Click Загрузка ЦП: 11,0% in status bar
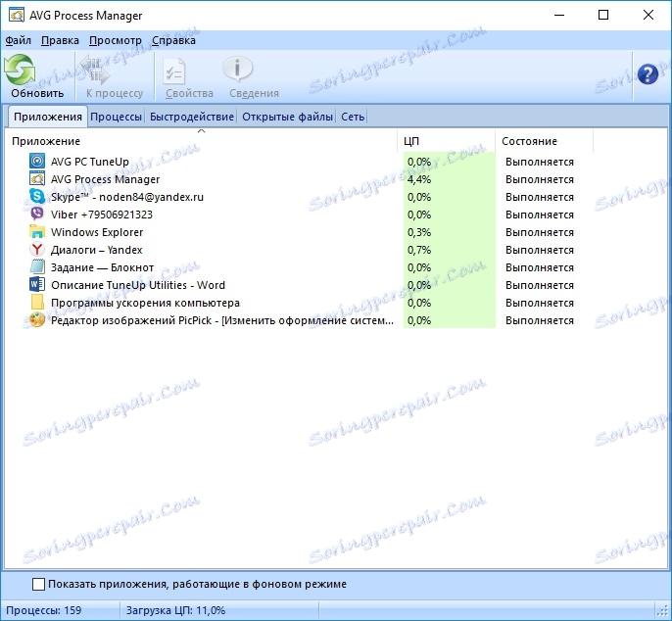The image size is (672, 621). [x=175, y=610]
